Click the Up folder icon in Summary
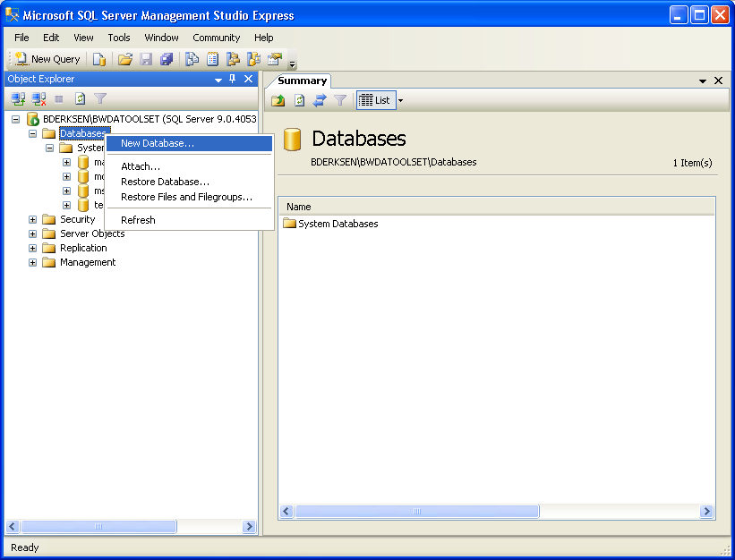The width and height of the screenshot is (735, 560). tap(278, 100)
